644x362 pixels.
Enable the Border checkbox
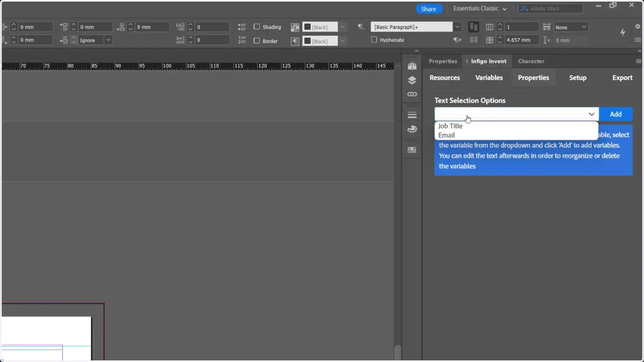point(257,40)
